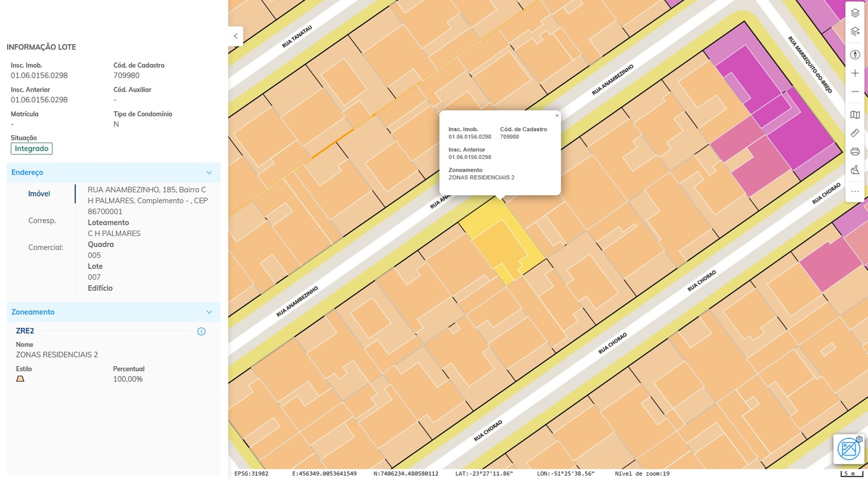This screenshot has width=868, height=479.
Task: Collapse the Endereço section
Action: click(209, 173)
